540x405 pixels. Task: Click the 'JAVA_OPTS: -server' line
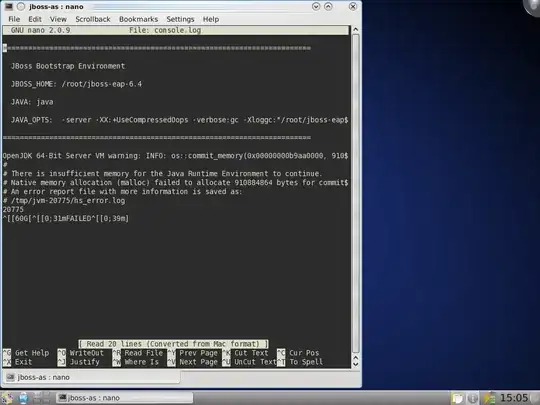(179, 120)
